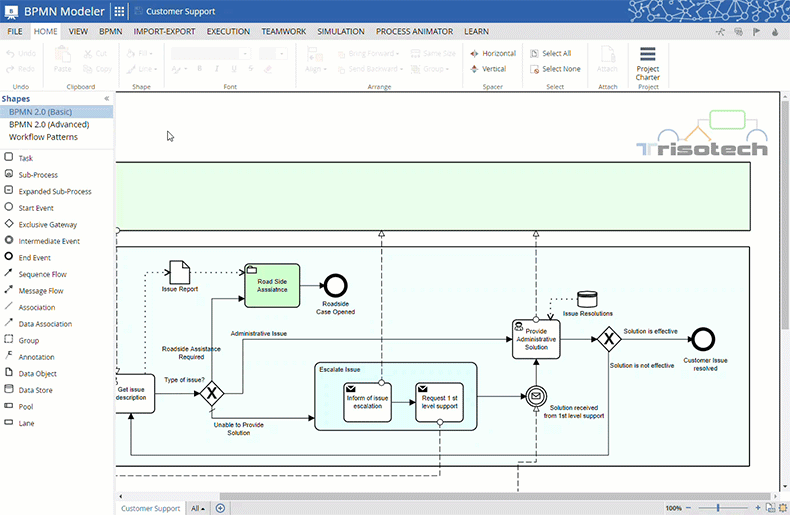Pick the Intermediate Event shape

pyautogui.click(x=49, y=241)
